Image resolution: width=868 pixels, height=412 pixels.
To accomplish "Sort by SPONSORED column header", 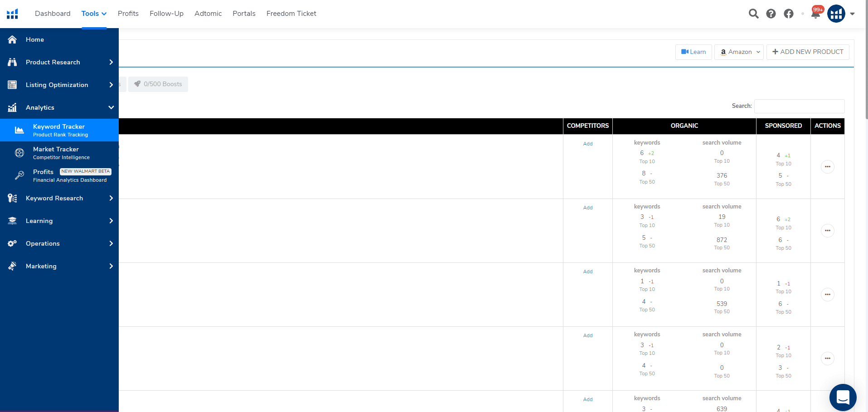I will pos(783,126).
